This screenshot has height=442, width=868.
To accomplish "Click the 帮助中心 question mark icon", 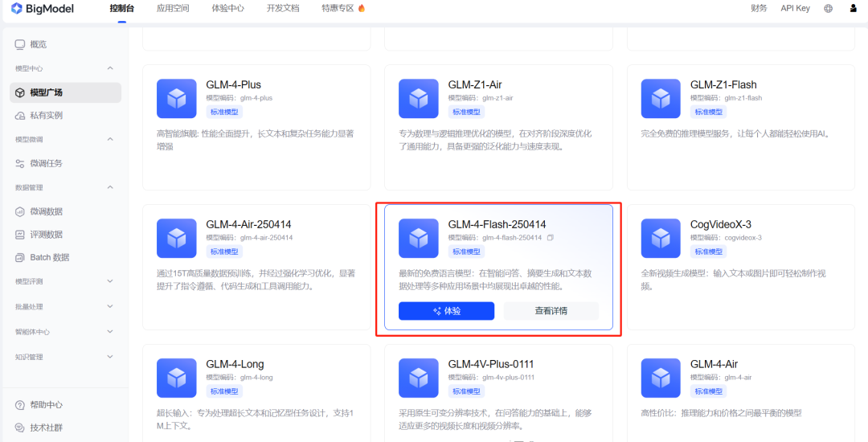I will coord(20,405).
